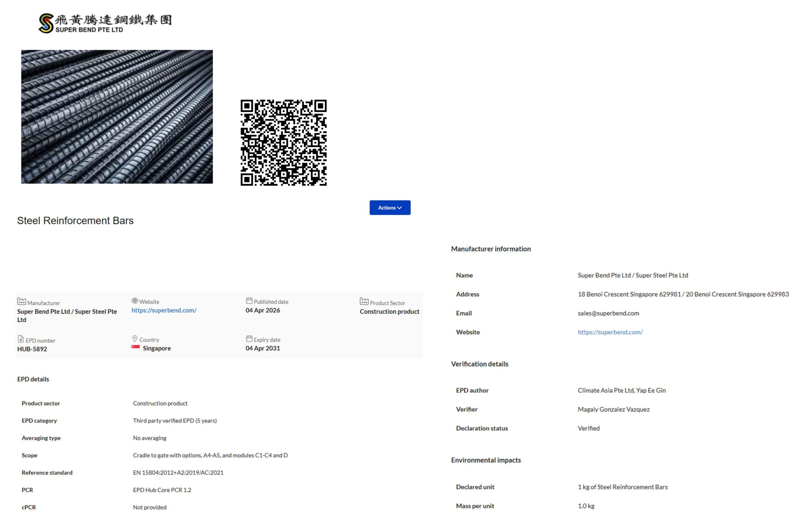The height and width of the screenshot is (532, 812).
Task: Click the Published date calendar icon
Action: (249, 301)
